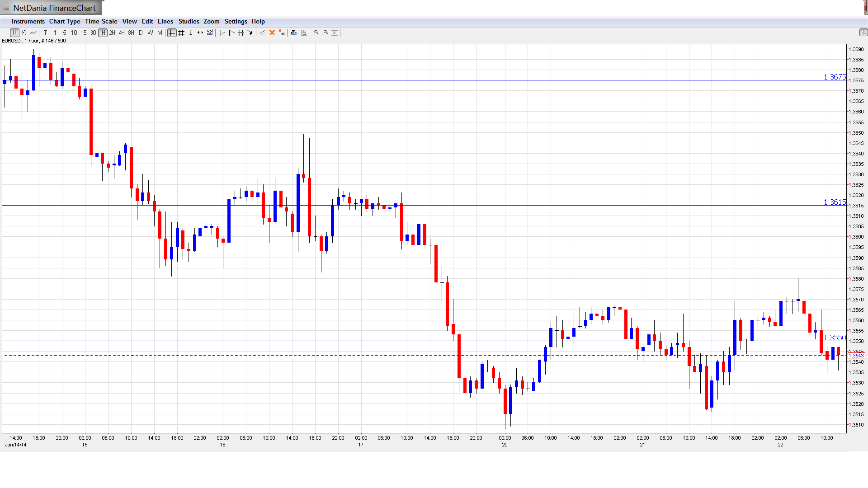
Task: Click the print chart icon
Action: (x=294, y=33)
